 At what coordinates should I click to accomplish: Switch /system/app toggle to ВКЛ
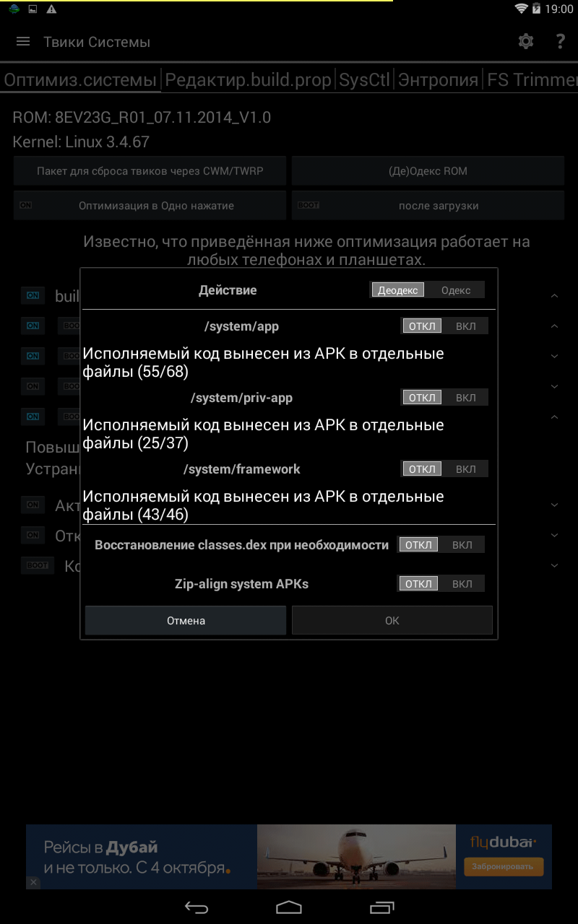point(466,326)
